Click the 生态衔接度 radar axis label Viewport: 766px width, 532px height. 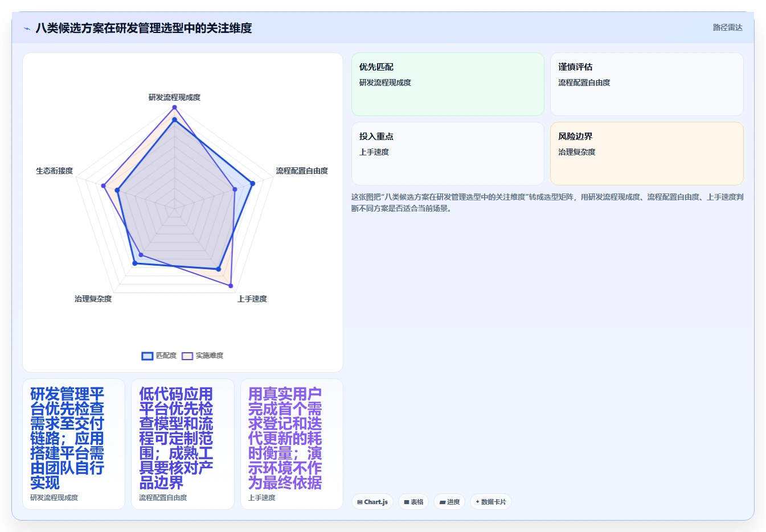(x=55, y=171)
